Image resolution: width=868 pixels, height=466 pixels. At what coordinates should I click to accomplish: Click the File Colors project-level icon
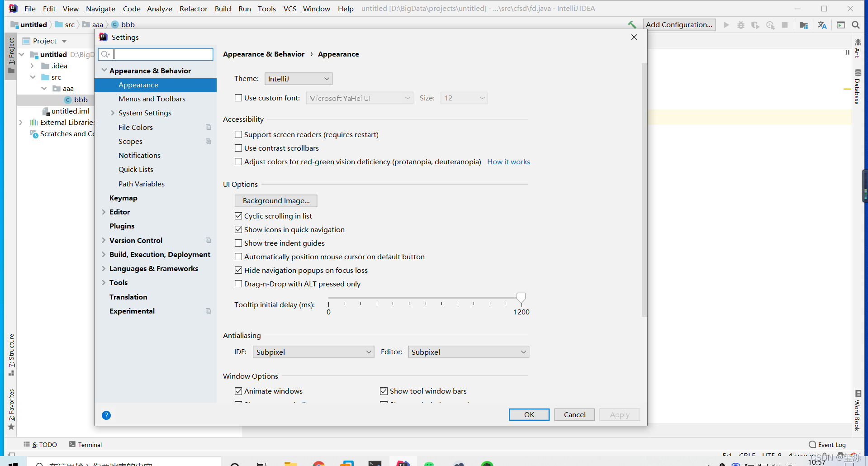(209, 128)
